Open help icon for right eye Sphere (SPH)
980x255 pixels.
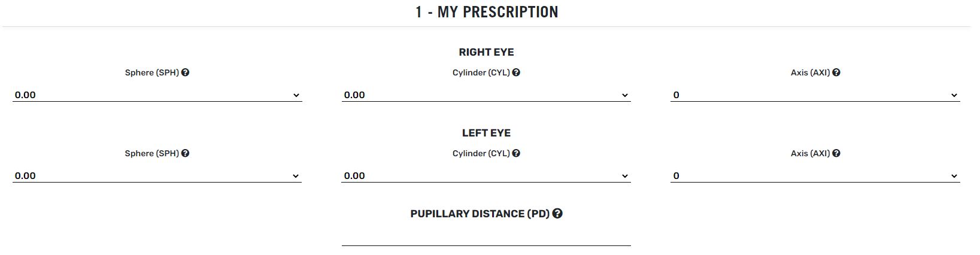click(x=186, y=72)
